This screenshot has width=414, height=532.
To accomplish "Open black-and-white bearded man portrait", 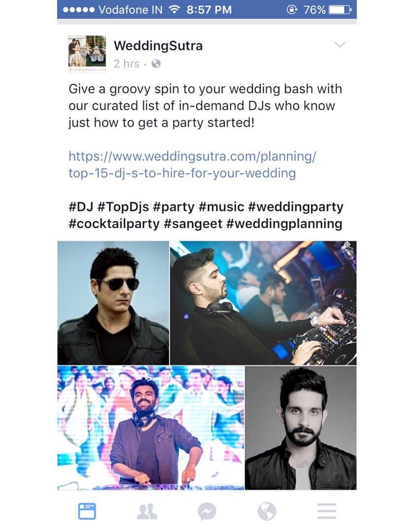I will tap(301, 428).
